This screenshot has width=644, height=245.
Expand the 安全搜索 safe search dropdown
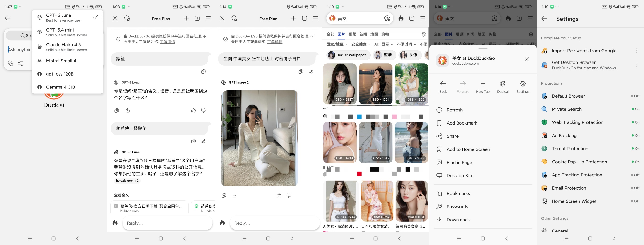pyautogui.click(x=361, y=44)
